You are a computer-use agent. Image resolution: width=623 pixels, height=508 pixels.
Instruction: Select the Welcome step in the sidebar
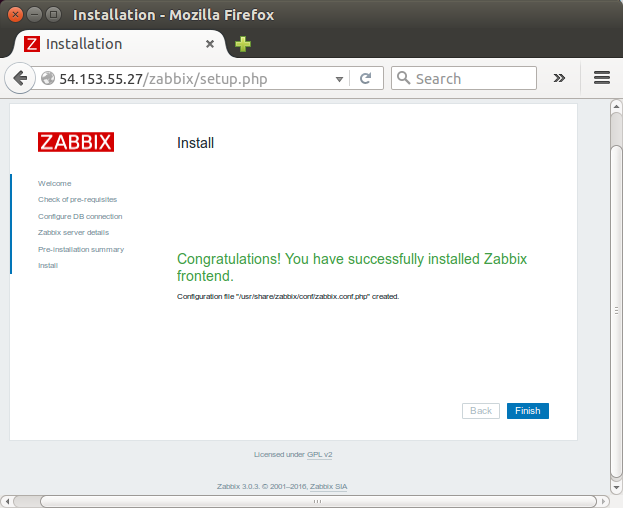[54, 183]
